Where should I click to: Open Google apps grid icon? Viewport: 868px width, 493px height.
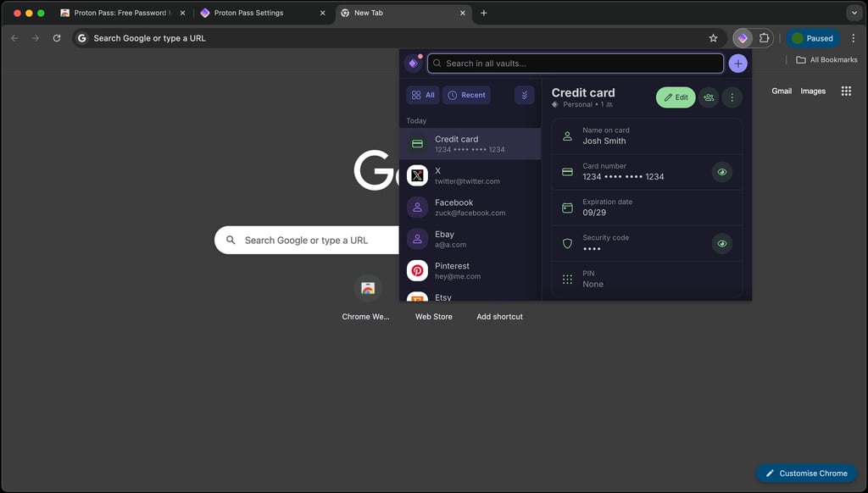[x=846, y=91]
